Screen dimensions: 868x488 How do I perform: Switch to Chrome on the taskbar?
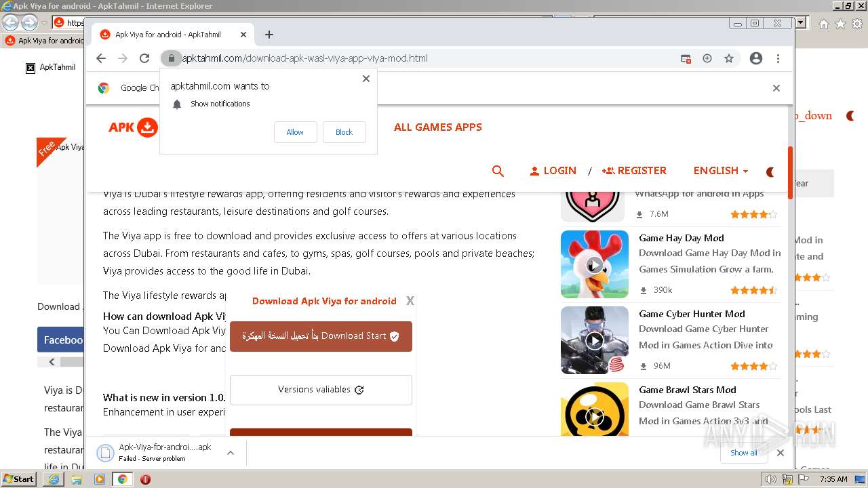click(123, 479)
